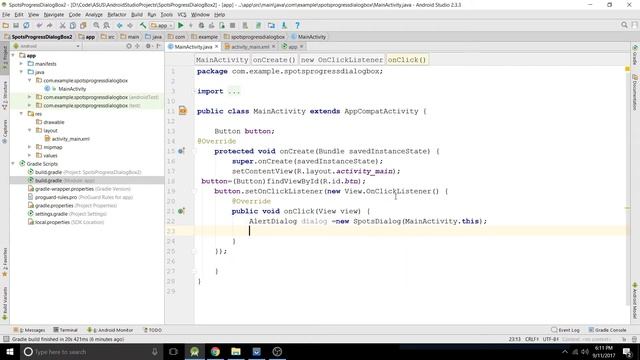Click the onCreate() structure breadcrumb
The image size is (640, 360).
point(274,60)
